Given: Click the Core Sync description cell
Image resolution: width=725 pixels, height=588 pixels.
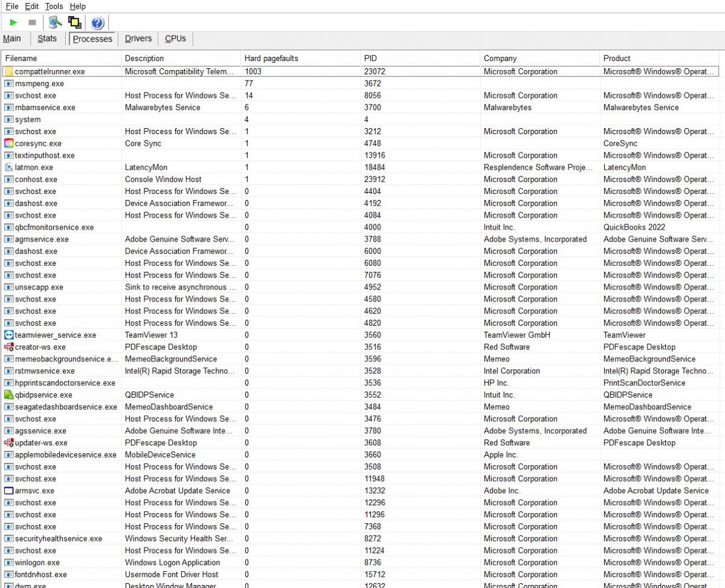Looking at the screenshot, I should point(143,143).
